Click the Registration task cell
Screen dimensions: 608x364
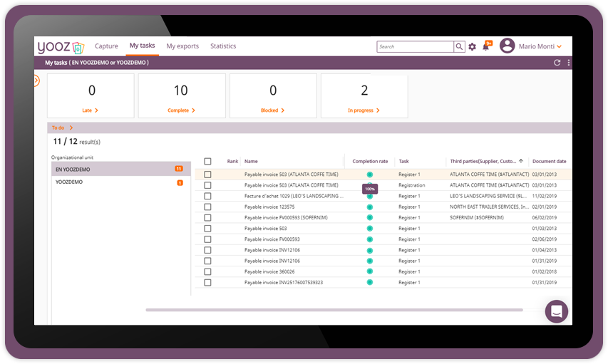411,185
